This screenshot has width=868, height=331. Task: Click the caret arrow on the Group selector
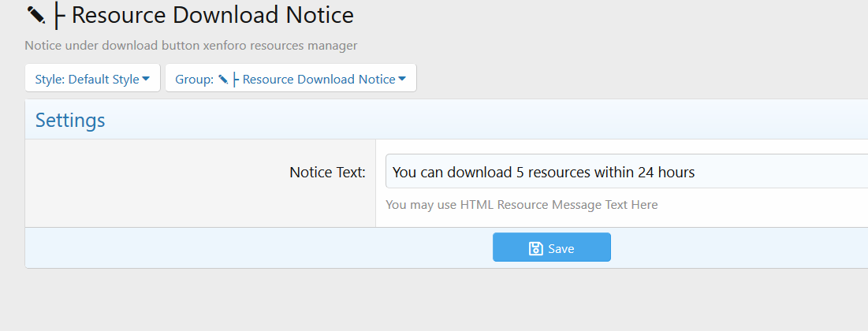pos(402,79)
